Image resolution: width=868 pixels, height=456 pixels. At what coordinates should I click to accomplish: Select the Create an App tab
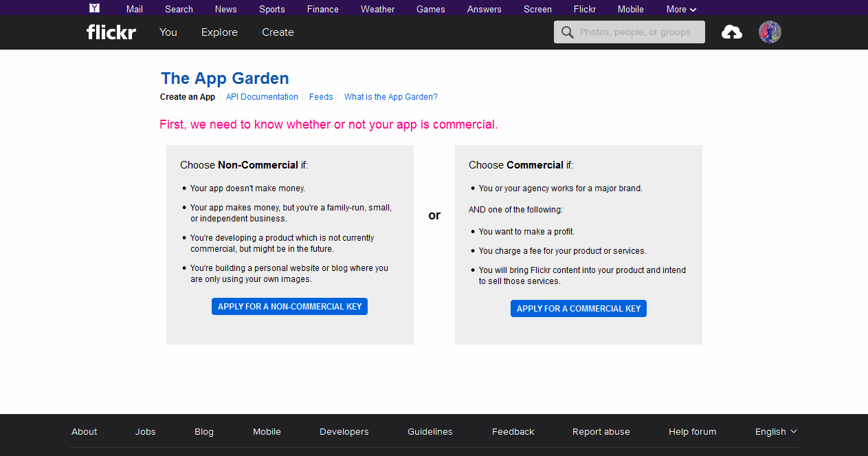(x=188, y=97)
